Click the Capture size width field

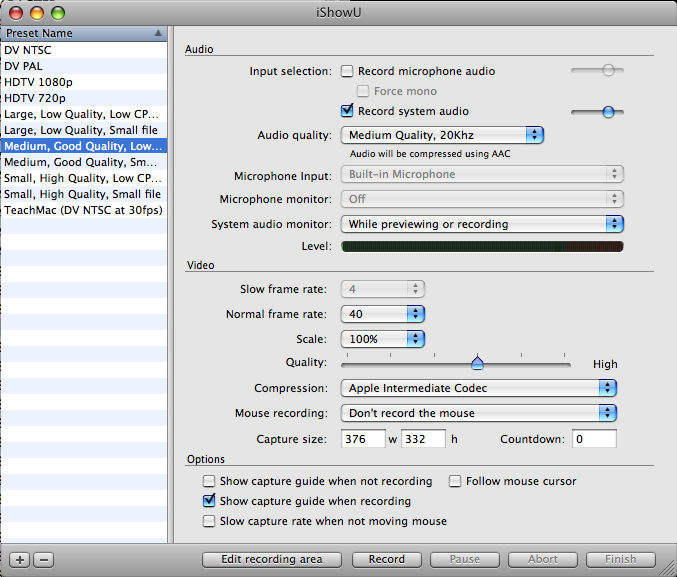pyautogui.click(x=363, y=439)
